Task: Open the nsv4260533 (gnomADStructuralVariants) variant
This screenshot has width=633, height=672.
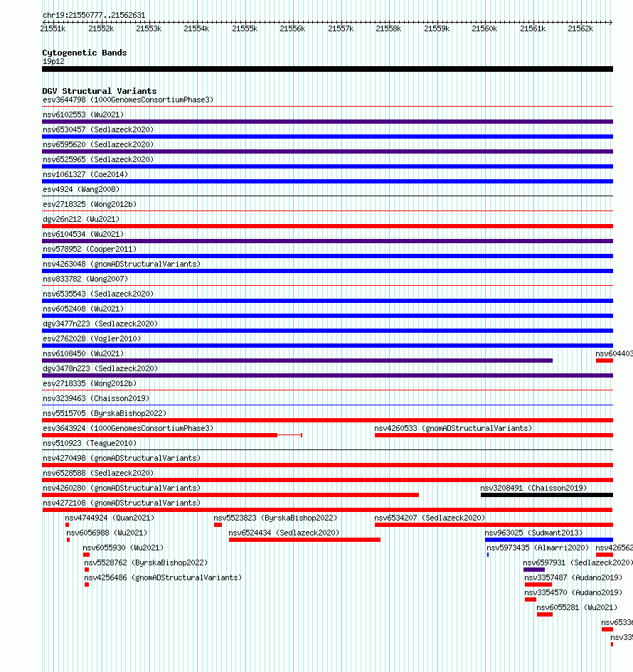Action: (x=454, y=429)
